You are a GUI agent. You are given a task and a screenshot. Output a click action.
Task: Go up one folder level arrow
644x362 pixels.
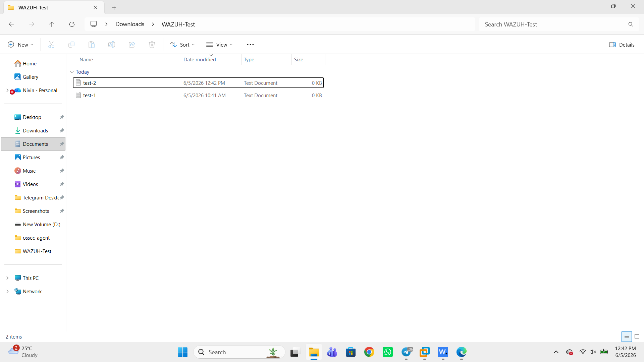pos(52,24)
